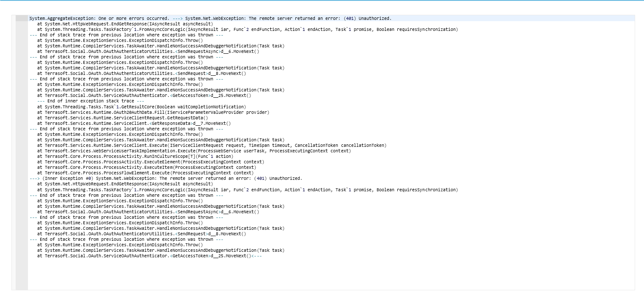Viewport: 644px width, 303px height.
Task: Select the ServiceClientRequest.GetRequestData() line
Action: [123, 118]
